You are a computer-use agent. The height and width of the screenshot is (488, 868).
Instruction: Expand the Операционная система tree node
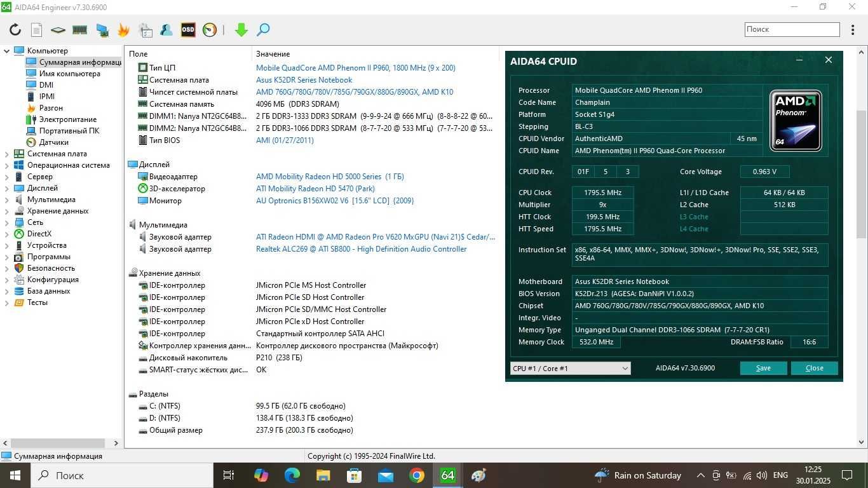[7, 165]
